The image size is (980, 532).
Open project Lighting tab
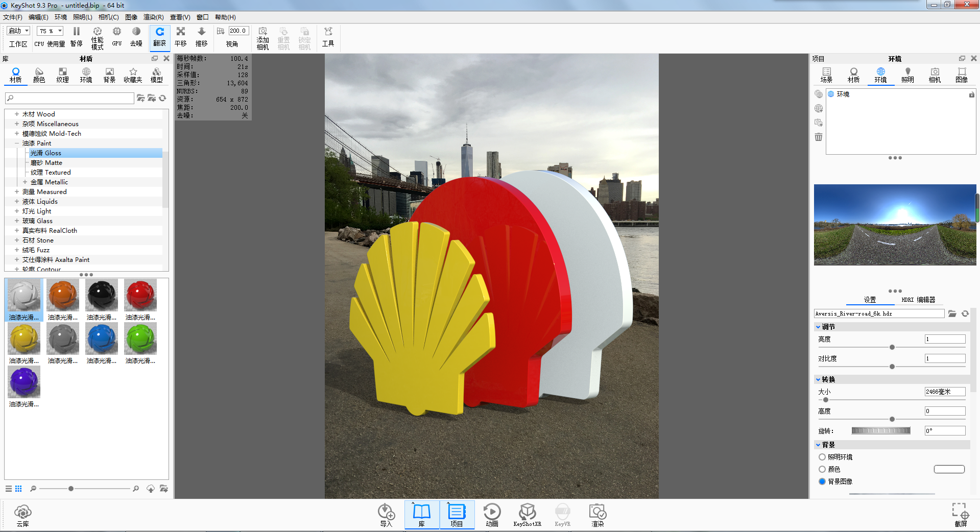(x=907, y=75)
